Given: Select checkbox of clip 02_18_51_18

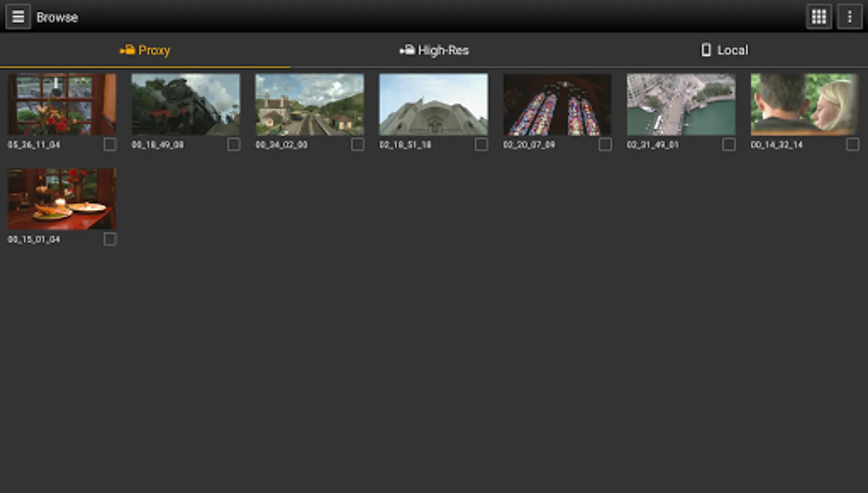Looking at the screenshot, I should 481,144.
